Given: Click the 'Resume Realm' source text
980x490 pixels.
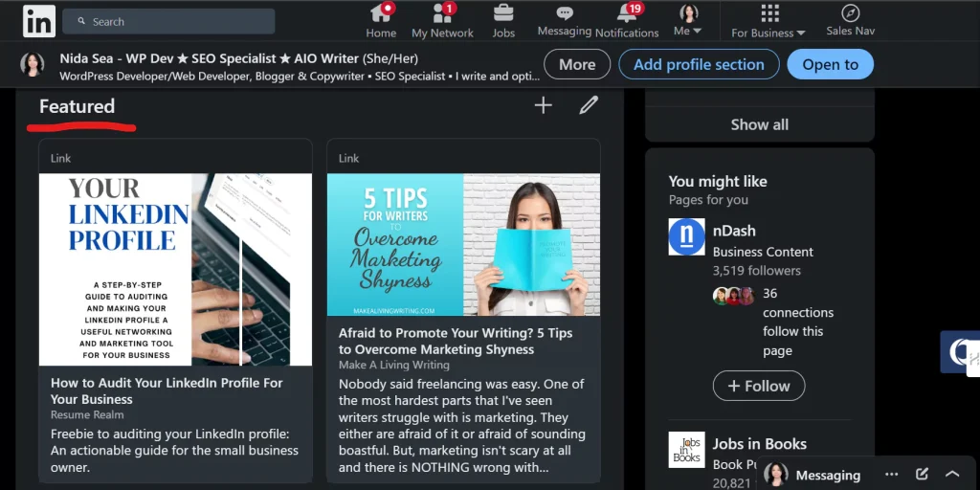Looking at the screenshot, I should point(87,414).
